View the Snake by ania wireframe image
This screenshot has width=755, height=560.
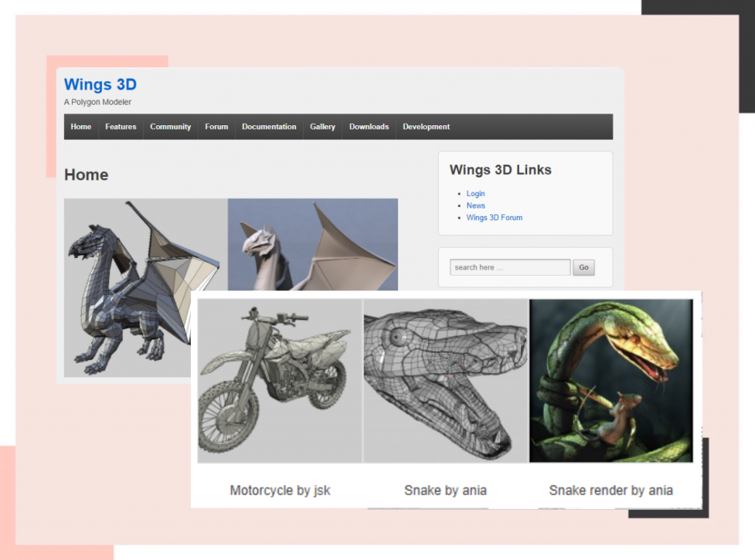[x=445, y=379]
